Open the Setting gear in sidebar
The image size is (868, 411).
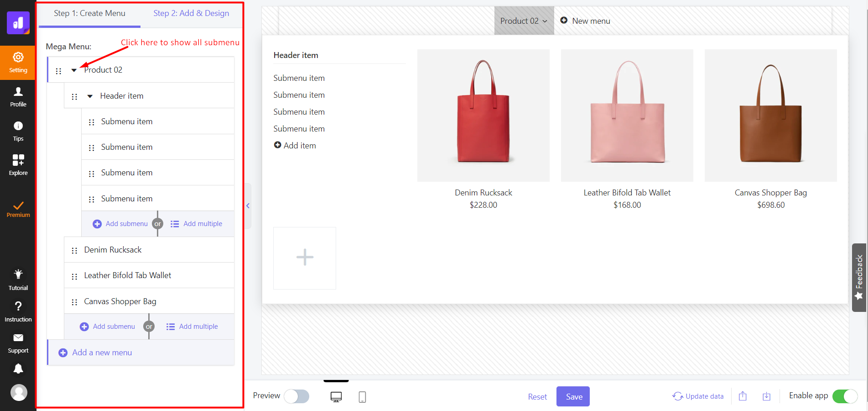click(x=18, y=62)
